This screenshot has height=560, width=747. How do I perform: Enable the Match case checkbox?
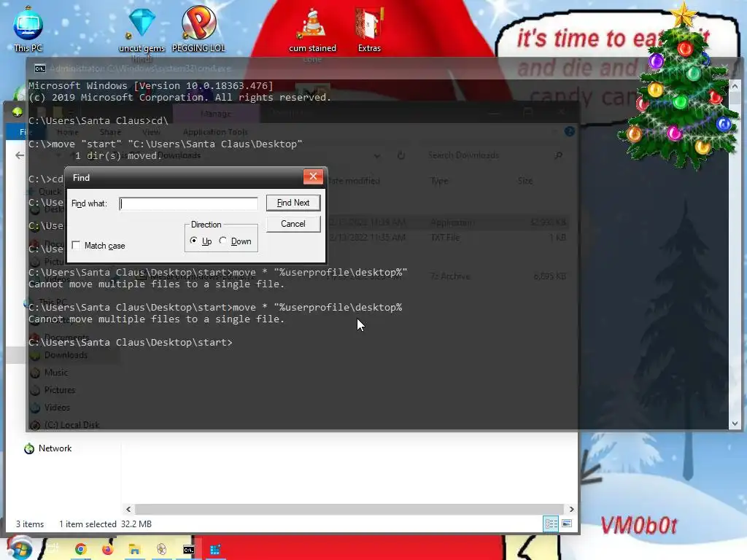[x=76, y=245]
